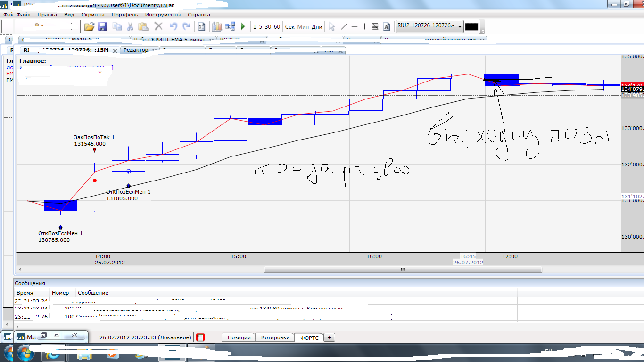644x362 pixels.
Task: Set the timeframe unit to Дни
Action: coord(317,27)
